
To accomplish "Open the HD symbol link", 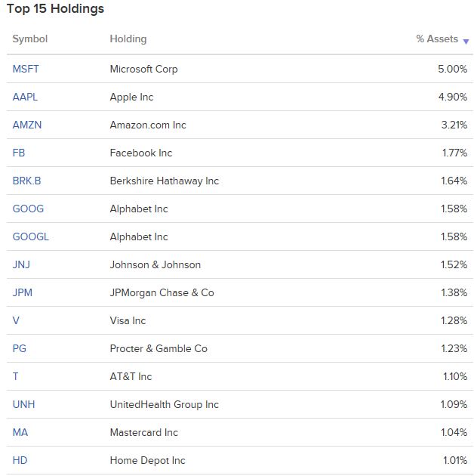I will point(20,460).
